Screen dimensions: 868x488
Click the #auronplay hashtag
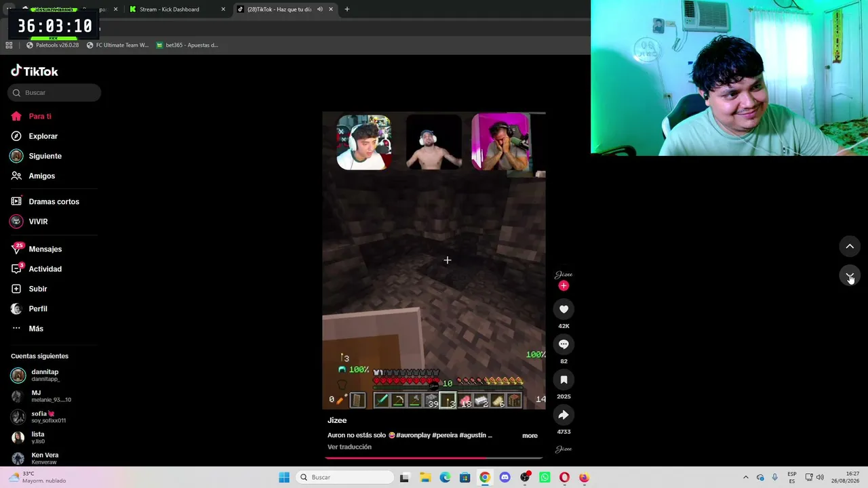[412, 435]
